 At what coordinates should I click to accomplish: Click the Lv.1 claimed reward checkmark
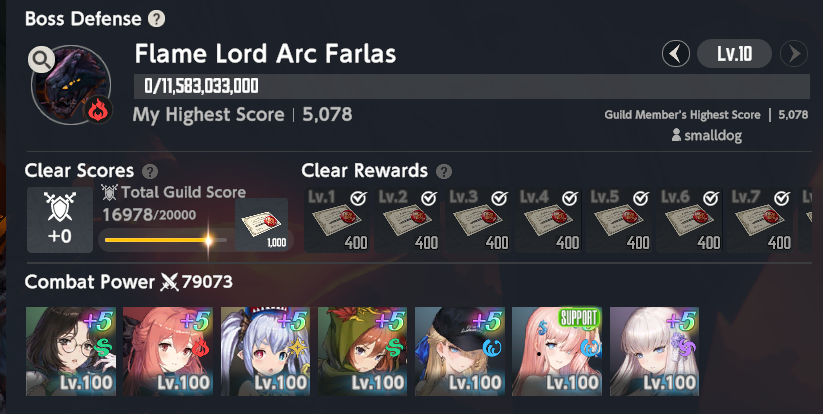(358, 198)
